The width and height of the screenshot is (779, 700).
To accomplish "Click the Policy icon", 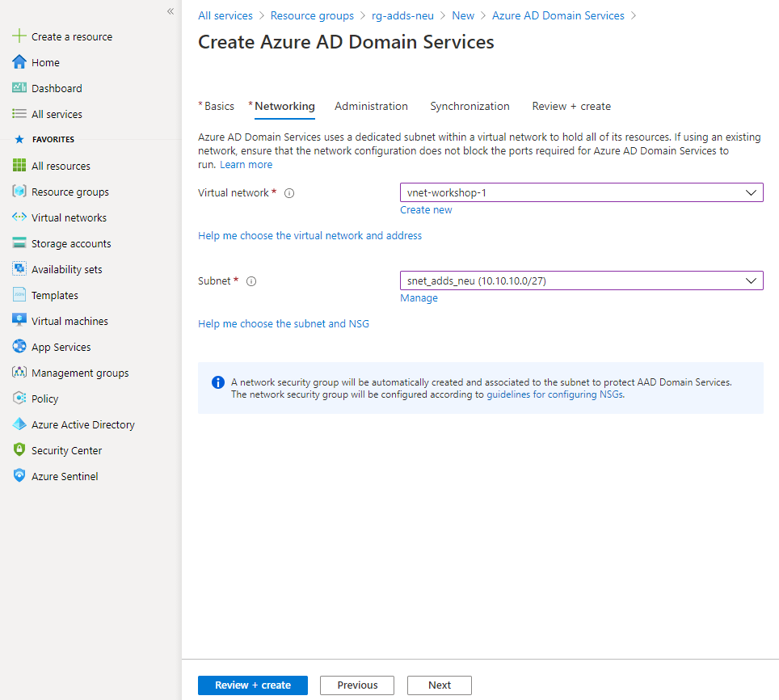I will (19, 398).
